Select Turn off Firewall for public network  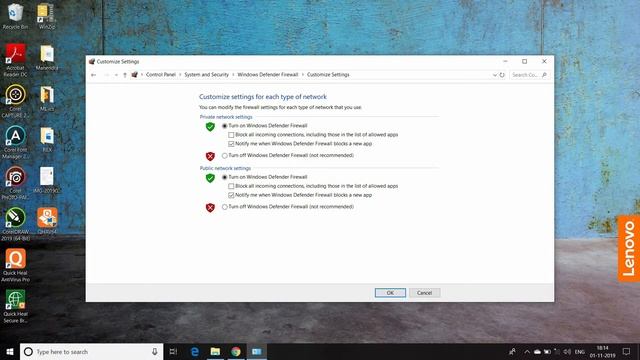click(224, 207)
